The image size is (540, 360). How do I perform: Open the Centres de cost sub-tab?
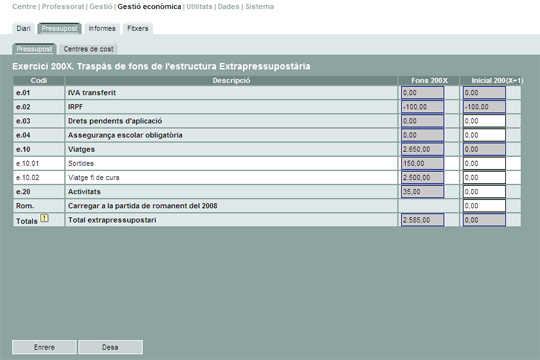pos(88,49)
